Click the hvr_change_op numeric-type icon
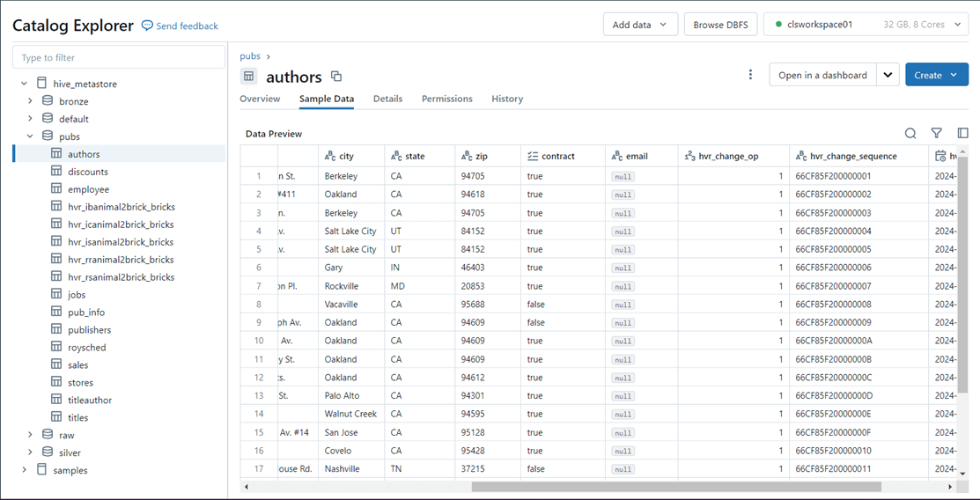This screenshot has width=980, height=500. tap(690, 157)
